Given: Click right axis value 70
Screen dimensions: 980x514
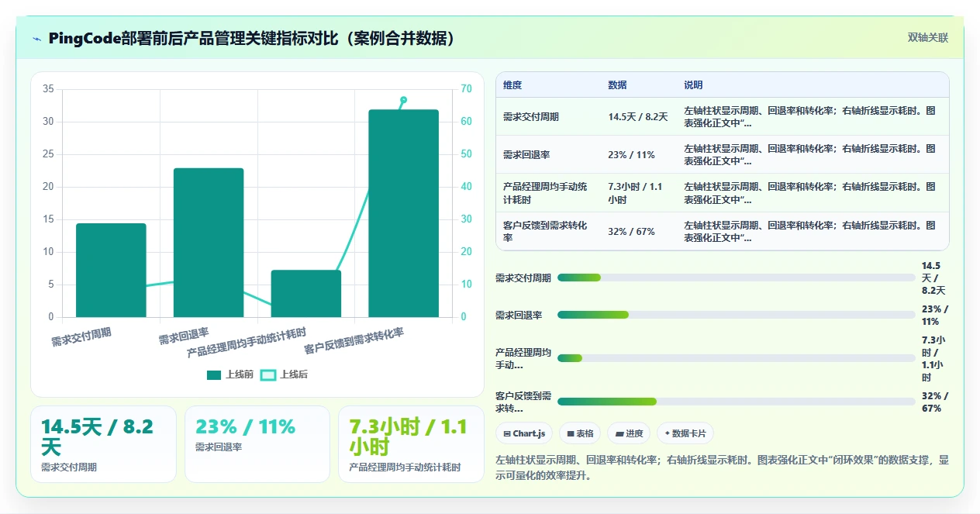Looking at the screenshot, I should 466,89.
